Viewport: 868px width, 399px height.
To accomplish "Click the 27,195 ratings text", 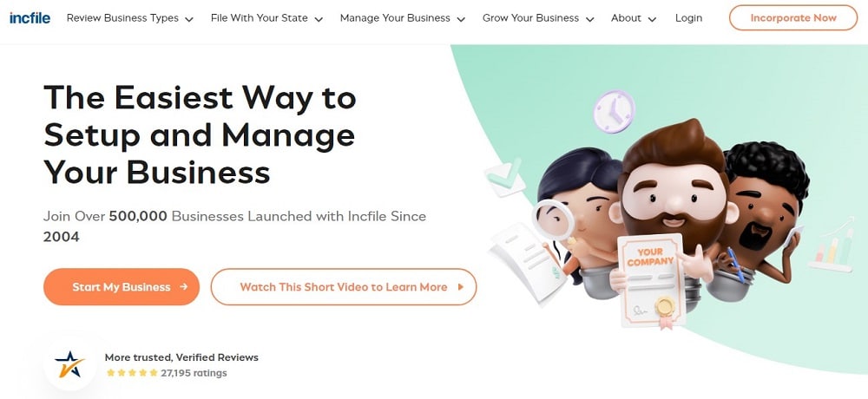I will (194, 373).
